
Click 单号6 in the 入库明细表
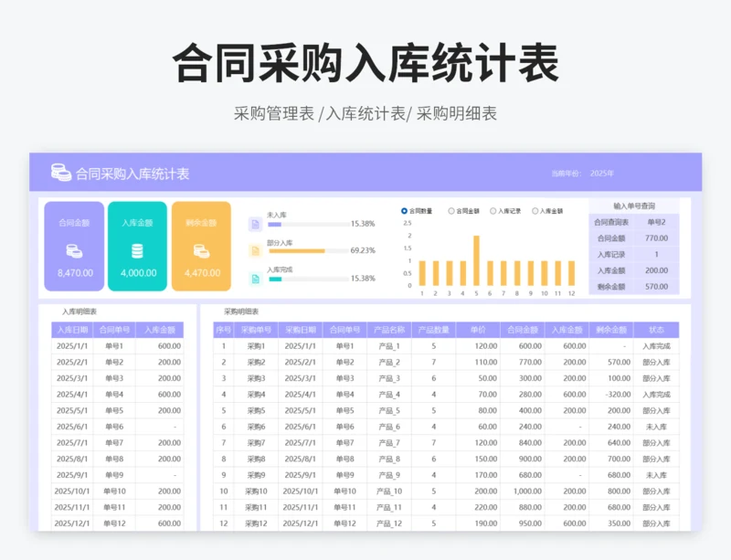point(114,427)
